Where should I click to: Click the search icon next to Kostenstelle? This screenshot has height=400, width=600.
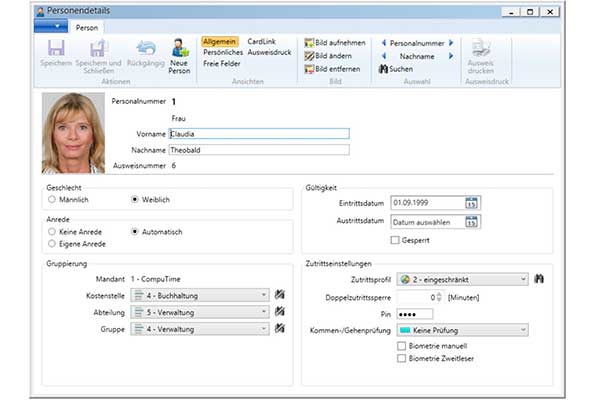280,295
